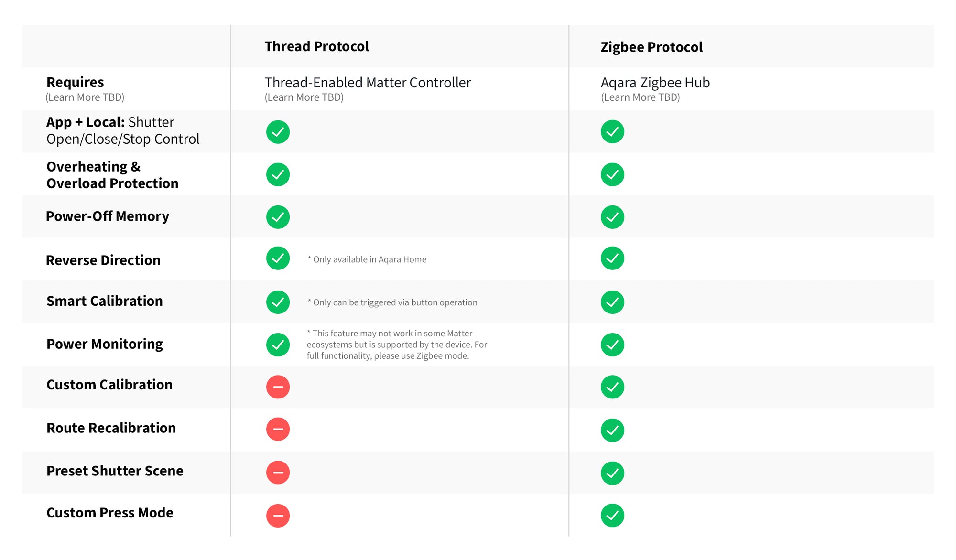This screenshot has height=560, width=956.
Task: Click Zigbee checkmark for Smart Calibration
Action: click(612, 302)
